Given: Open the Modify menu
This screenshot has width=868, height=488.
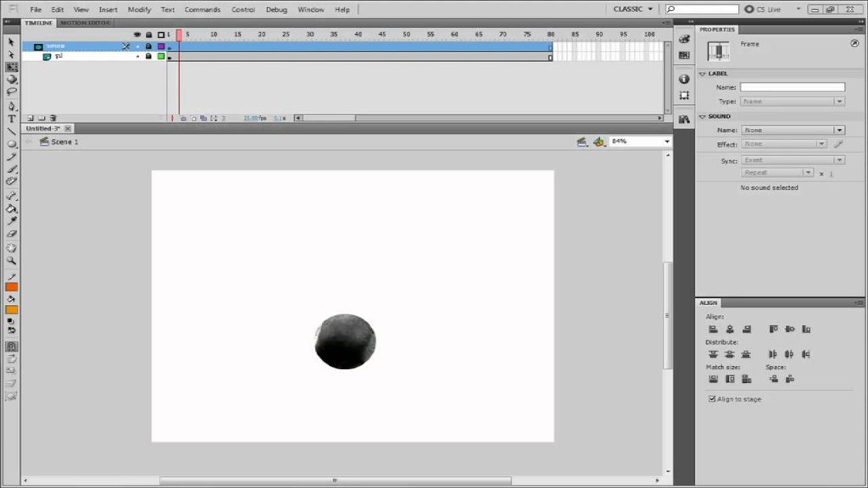Looking at the screenshot, I should tap(140, 9).
